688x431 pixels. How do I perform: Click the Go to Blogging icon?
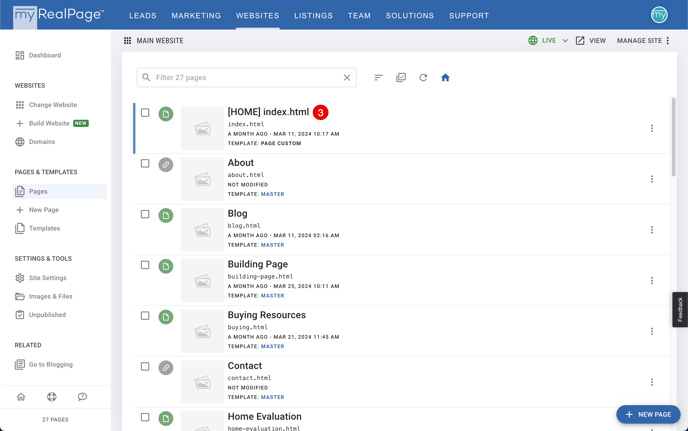coord(20,364)
